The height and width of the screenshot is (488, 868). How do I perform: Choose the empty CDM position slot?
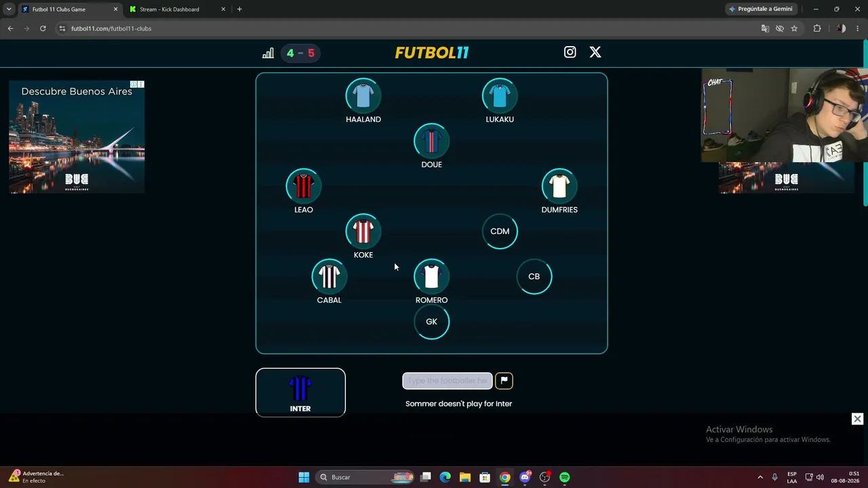[500, 232]
